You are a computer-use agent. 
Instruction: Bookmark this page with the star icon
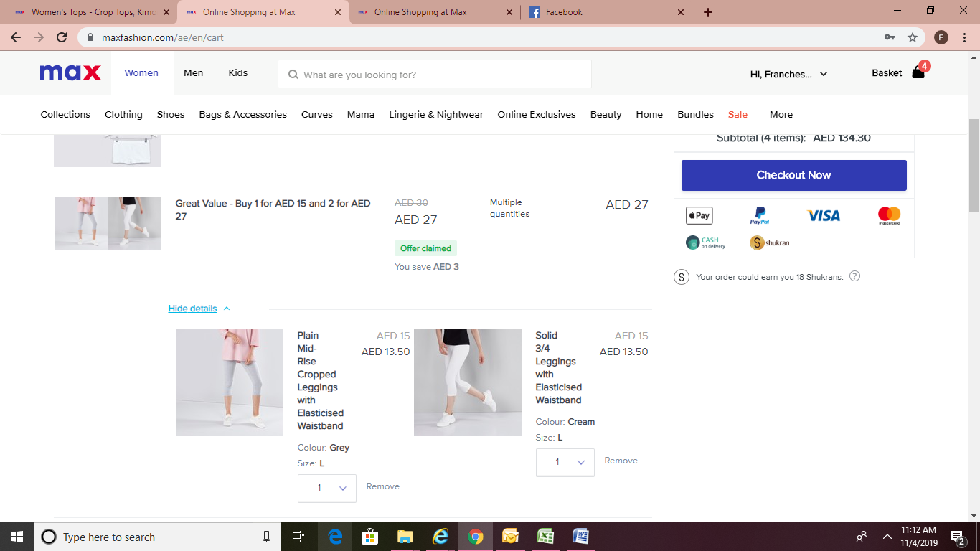[x=913, y=37]
